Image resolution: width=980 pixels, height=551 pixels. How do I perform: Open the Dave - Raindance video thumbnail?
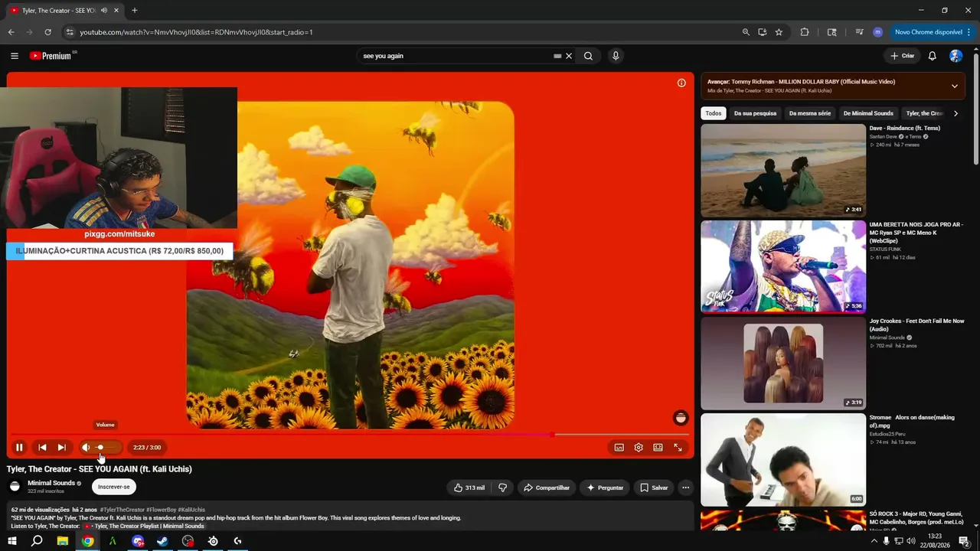[783, 171]
